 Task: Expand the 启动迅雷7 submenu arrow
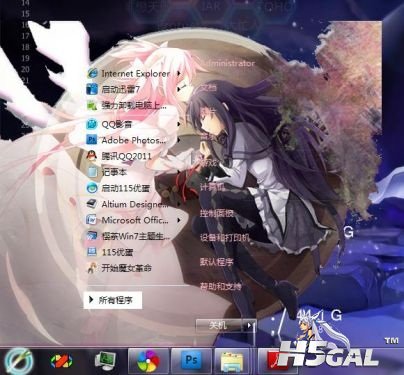pos(179,89)
